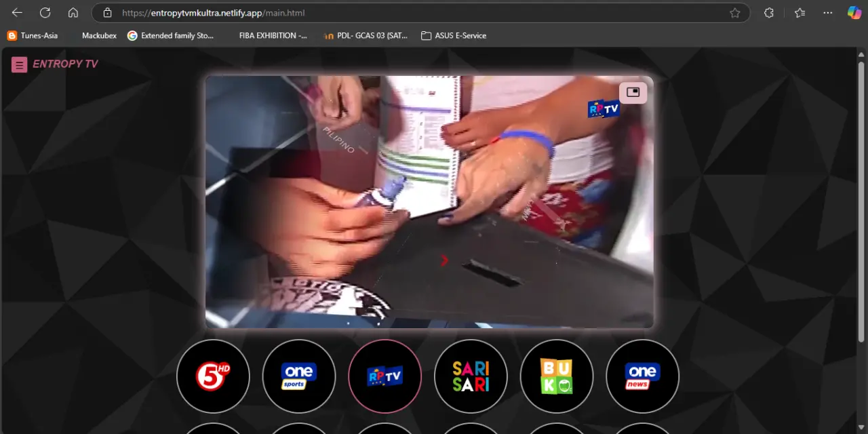
Task: Refresh the current page
Action: coord(45,12)
